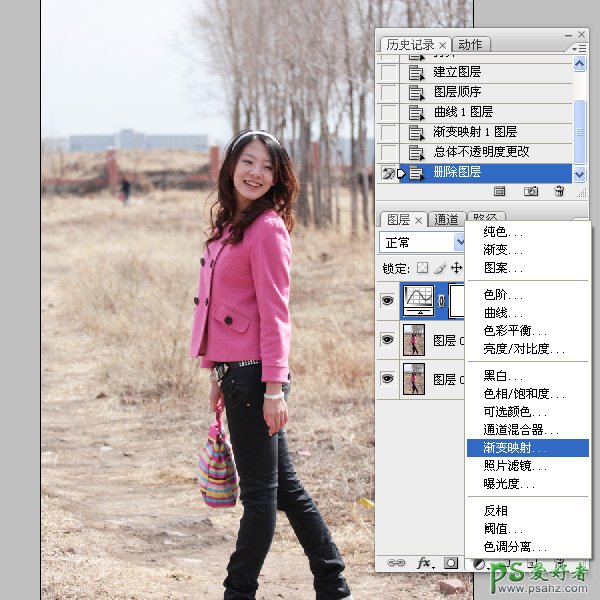The image size is (600, 600).
Task: Set history brush source for 曲线 1 图层
Action: pos(388,112)
